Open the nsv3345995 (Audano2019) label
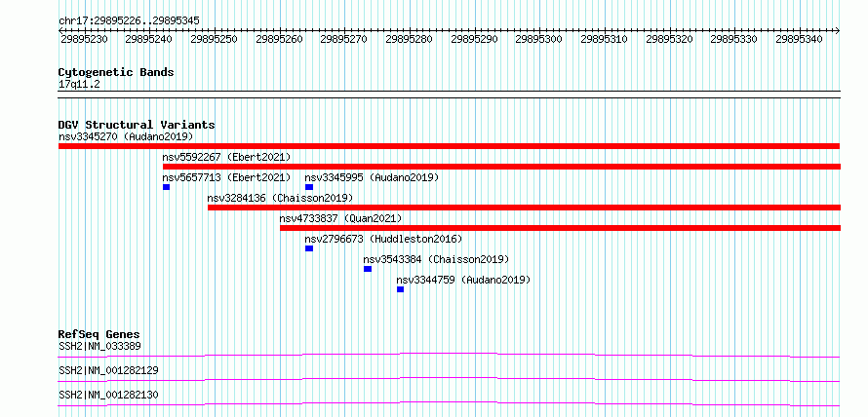Viewport: 868px width, 417px height. tap(372, 177)
